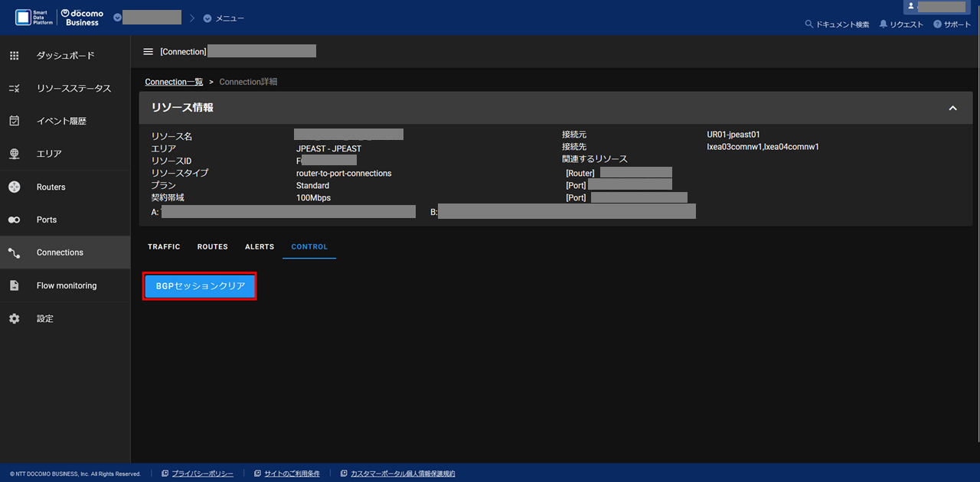Open the プライバシーポリシー footer link
The height and width of the screenshot is (482, 980).
[202, 474]
